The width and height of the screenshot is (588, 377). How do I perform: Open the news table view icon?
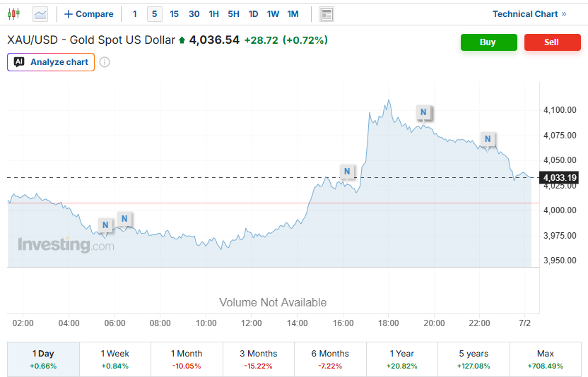coord(327,14)
